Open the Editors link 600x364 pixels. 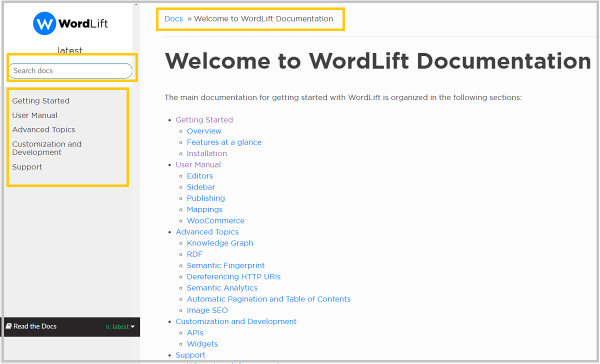(x=200, y=176)
